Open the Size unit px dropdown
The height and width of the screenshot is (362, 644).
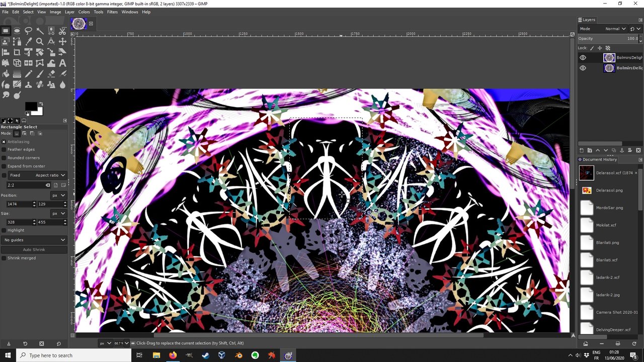(x=58, y=213)
